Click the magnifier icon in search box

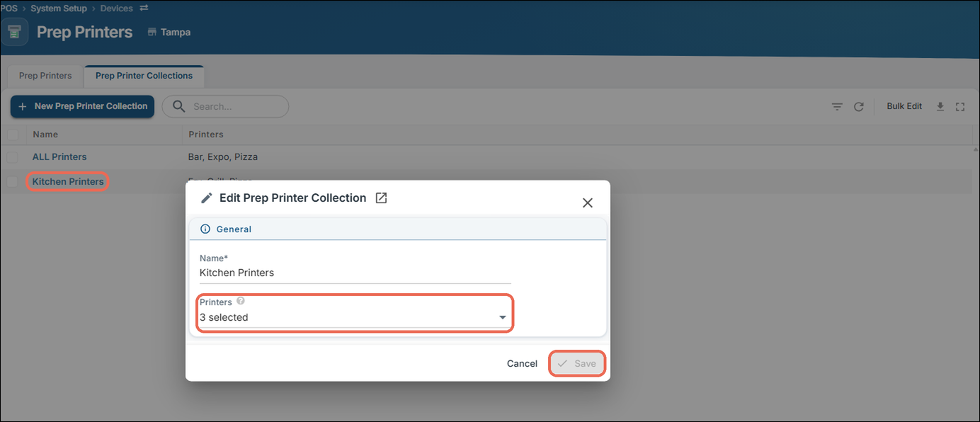pos(179,106)
